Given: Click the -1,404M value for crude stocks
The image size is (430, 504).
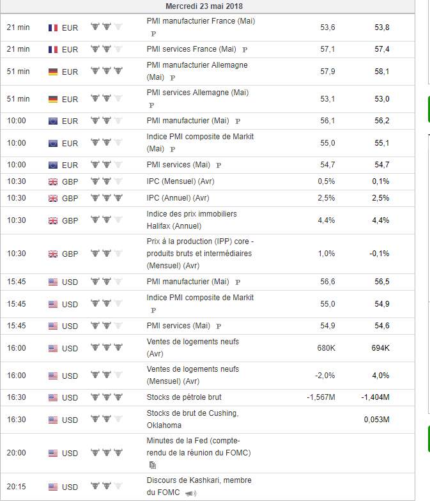Looking at the screenshot, I should point(375,397).
